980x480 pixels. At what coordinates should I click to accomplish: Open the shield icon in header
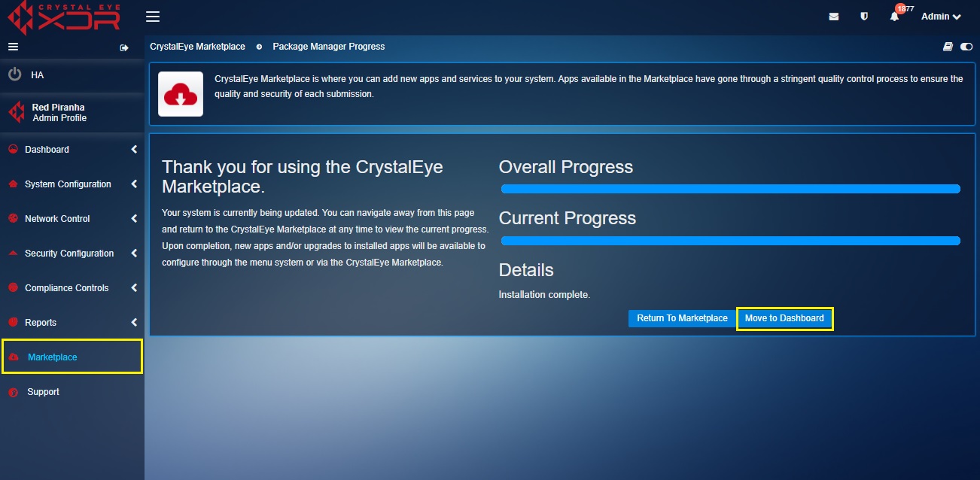864,17
